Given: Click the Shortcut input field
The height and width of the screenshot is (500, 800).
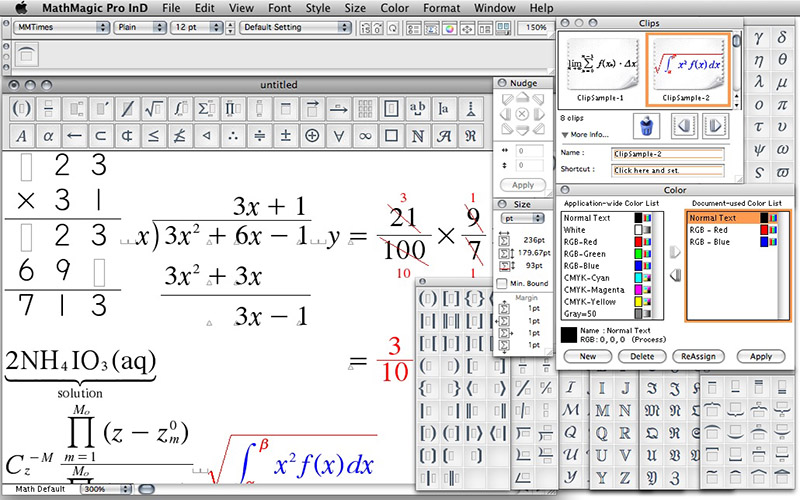Looking at the screenshot, I should tap(668, 170).
